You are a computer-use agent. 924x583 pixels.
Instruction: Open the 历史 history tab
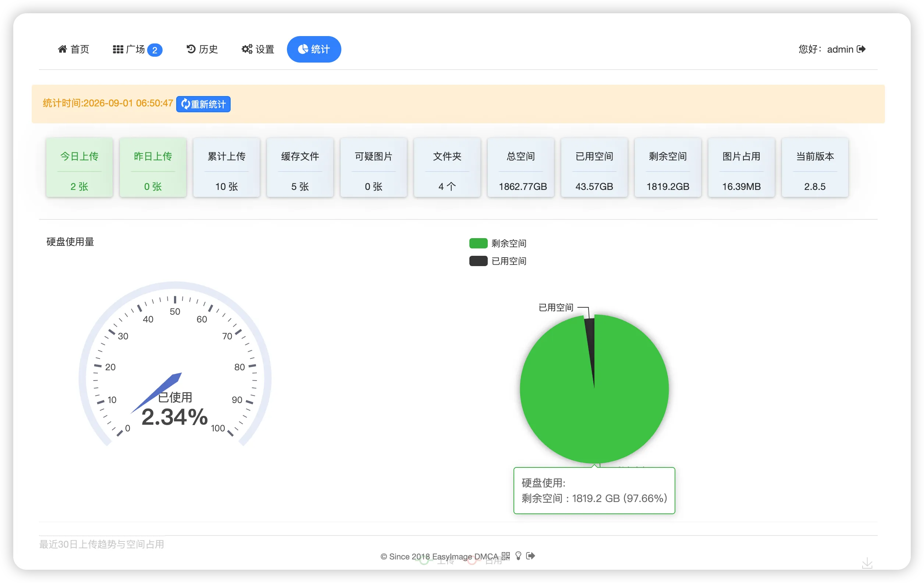tap(202, 49)
